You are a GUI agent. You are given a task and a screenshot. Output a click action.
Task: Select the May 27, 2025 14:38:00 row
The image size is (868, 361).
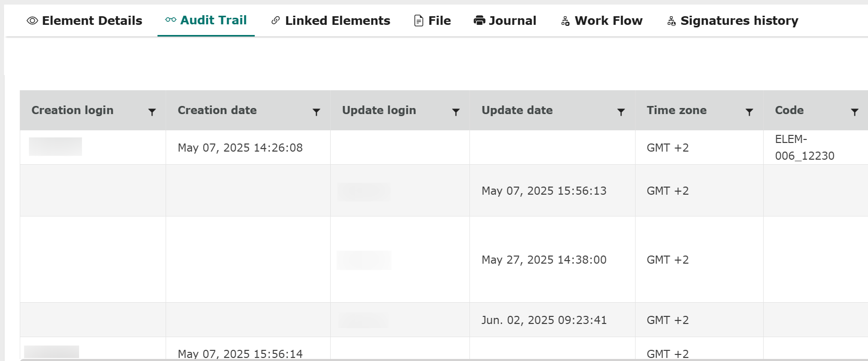point(544,260)
